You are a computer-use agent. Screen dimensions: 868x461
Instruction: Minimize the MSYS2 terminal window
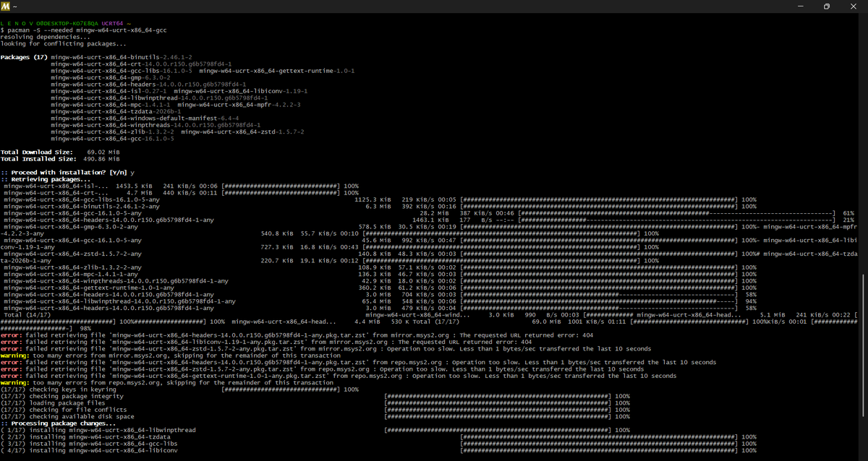800,6
